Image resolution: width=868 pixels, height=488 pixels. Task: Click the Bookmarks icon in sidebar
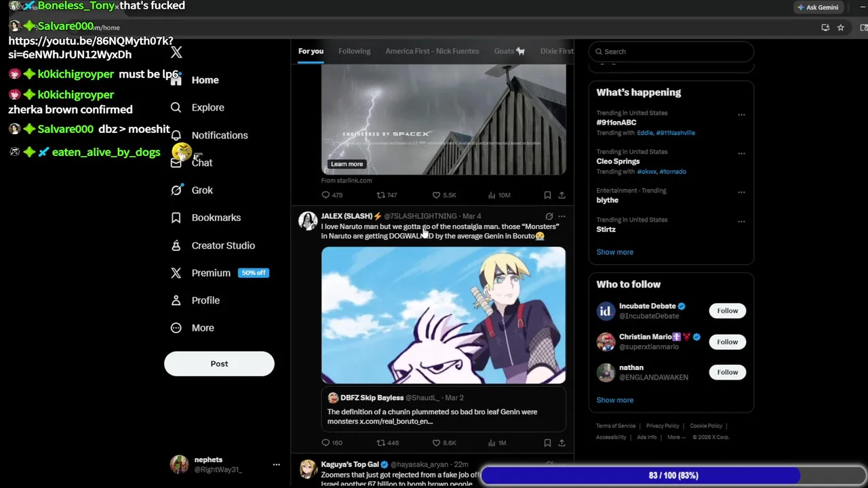(x=176, y=218)
